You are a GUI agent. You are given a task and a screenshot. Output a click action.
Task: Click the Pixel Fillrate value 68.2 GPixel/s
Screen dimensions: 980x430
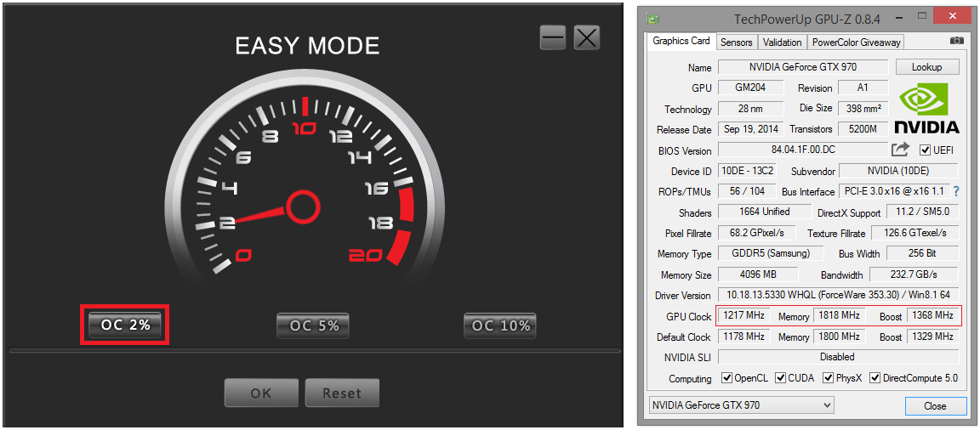tap(755, 233)
